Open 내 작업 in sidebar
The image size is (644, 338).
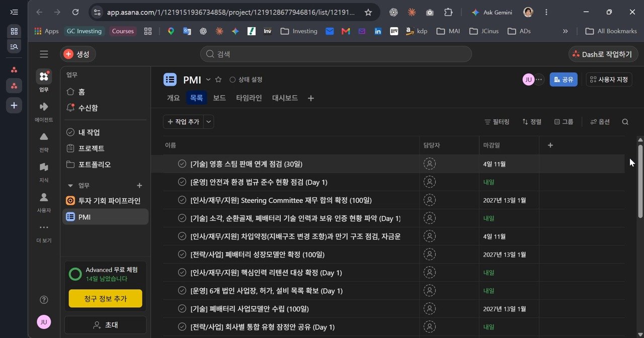click(106, 132)
